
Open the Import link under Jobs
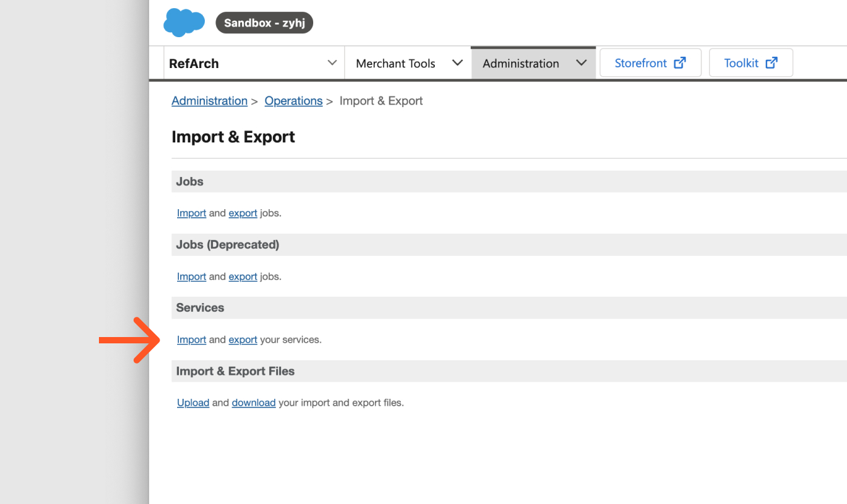(192, 213)
